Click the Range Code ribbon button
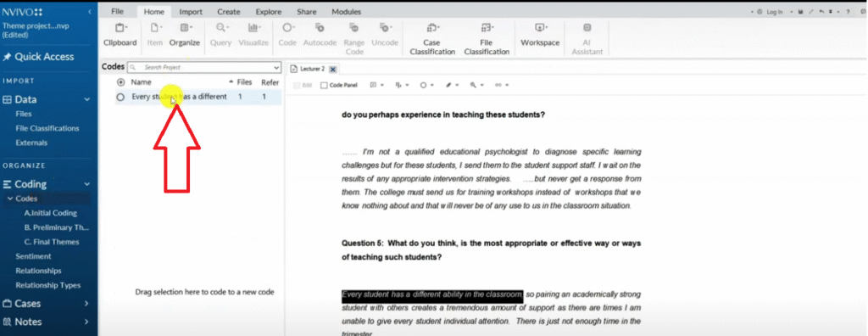The height and width of the screenshot is (336, 868). click(354, 38)
